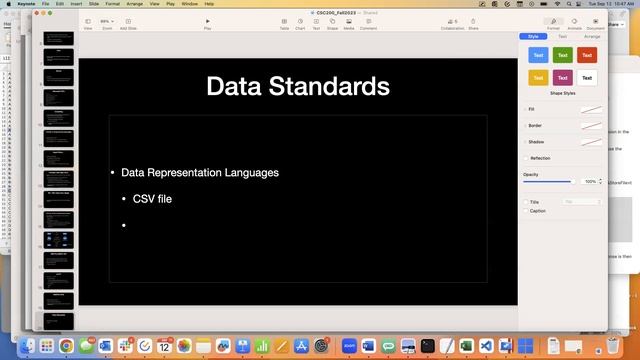The height and width of the screenshot is (360, 640).
Task: Apply the white shape style
Action: [587, 78]
